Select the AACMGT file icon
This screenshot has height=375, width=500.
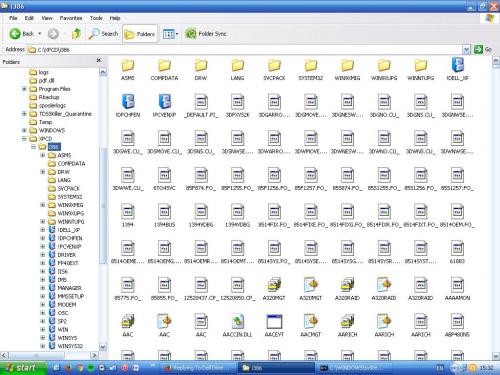[311, 322]
